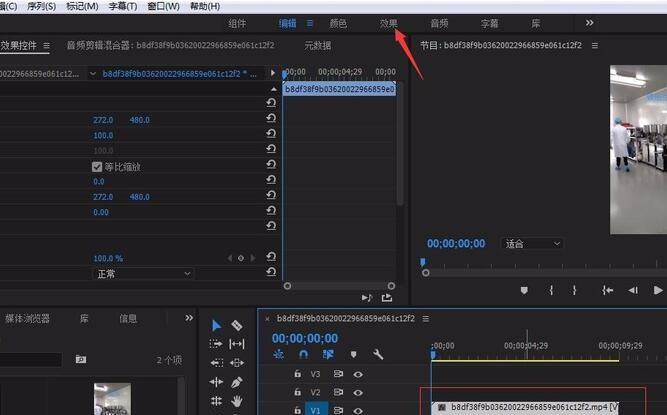667x415 pixels.
Task: Toggle V3 track output eye icon
Action: (357, 374)
